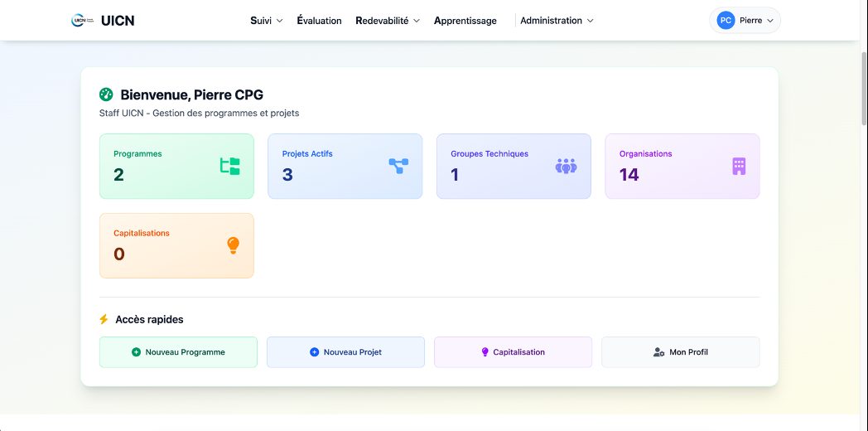Click the folder tree icon in Programmes card
This screenshot has height=431, width=868.
229,167
